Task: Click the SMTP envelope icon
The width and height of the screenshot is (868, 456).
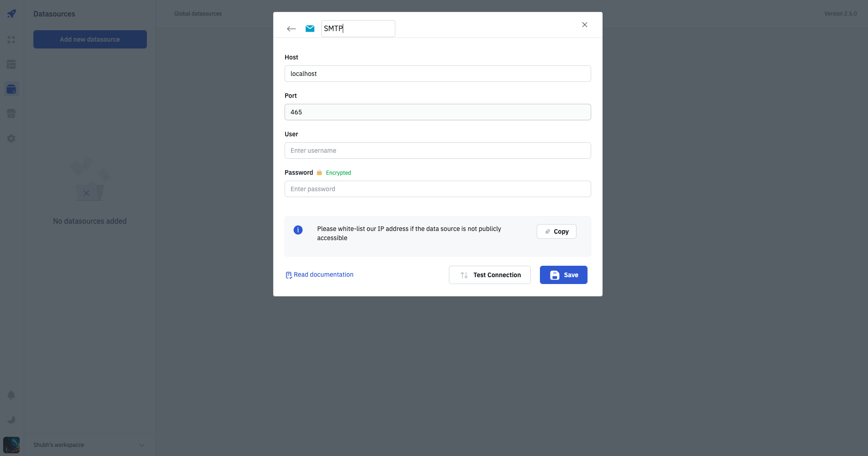Action: 310,28
